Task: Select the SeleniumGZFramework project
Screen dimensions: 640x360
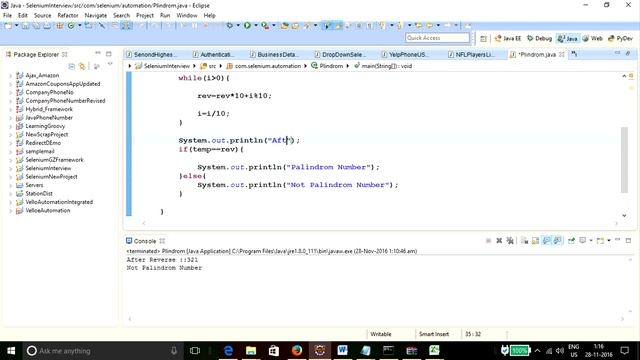Action: click(x=54, y=160)
